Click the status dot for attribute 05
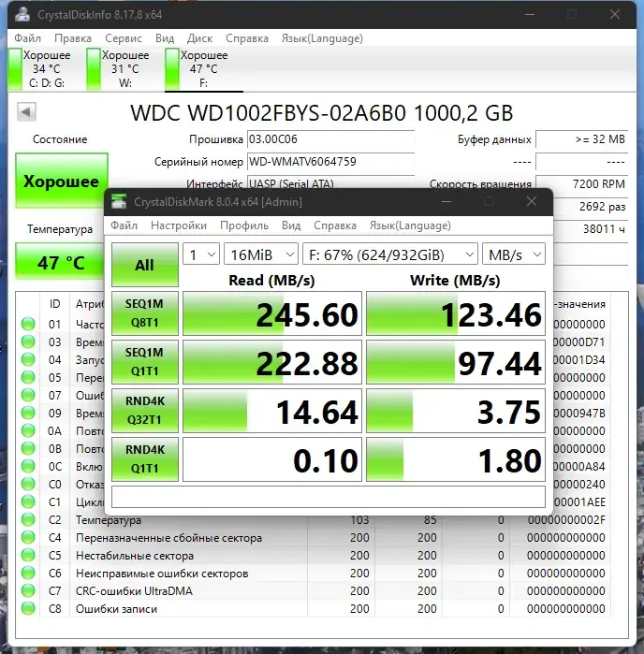The width and height of the screenshot is (644, 654). pyautogui.click(x=28, y=377)
